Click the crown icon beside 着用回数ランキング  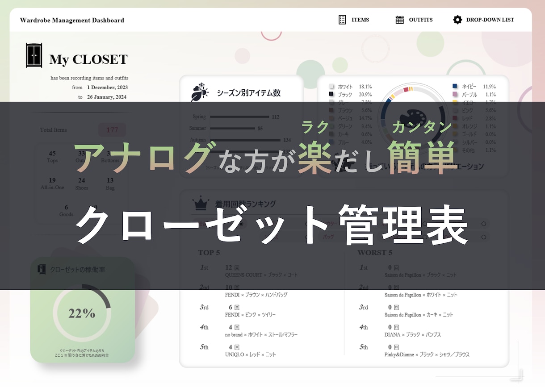point(201,204)
